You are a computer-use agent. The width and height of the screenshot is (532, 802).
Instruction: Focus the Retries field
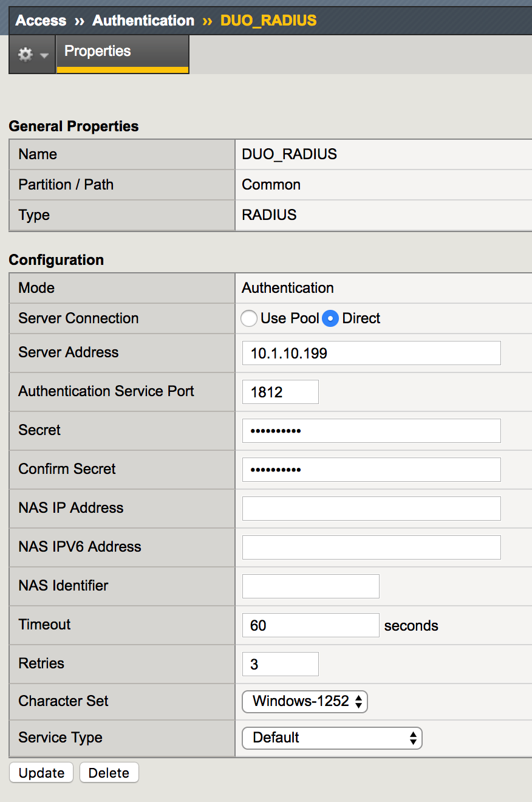click(x=281, y=664)
